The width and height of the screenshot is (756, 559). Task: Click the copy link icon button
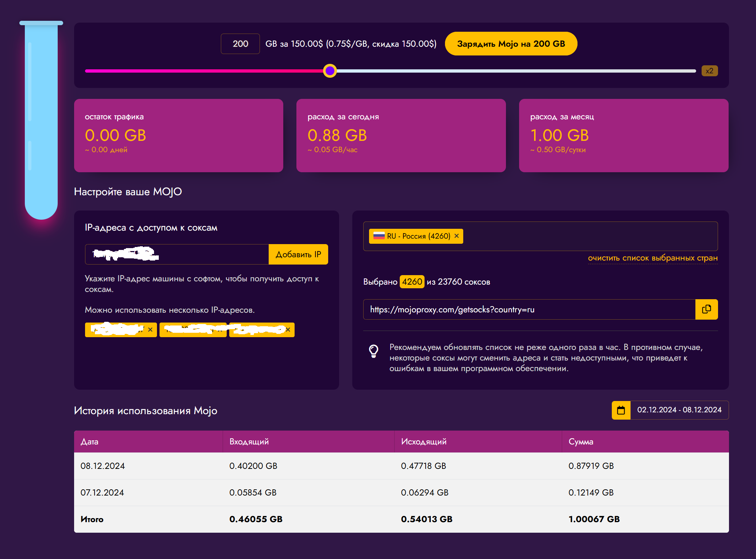tap(706, 309)
